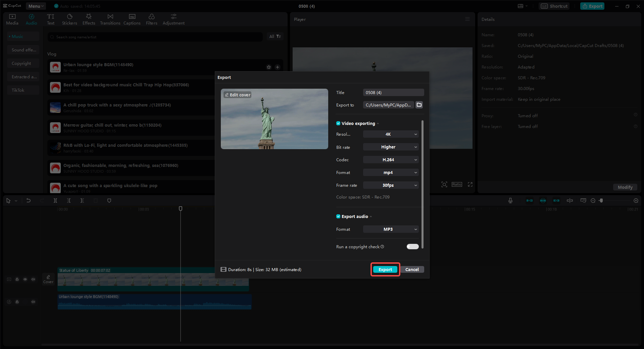Open the Resolution dropdown showing 4K

[390, 134]
